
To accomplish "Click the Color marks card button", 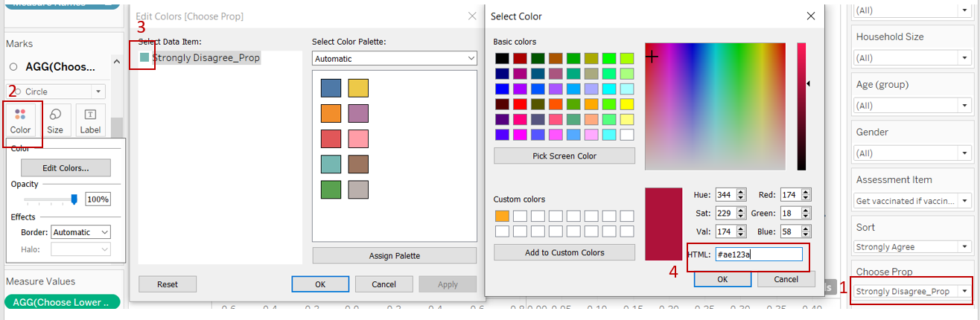I will [x=20, y=120].
